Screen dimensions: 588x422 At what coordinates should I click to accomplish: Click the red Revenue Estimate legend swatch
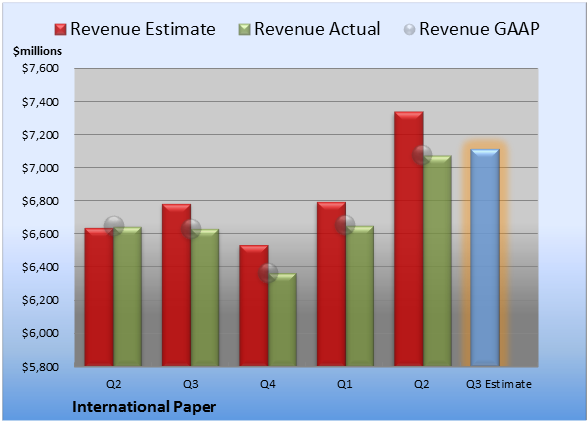pyautogui.click(x=60, y=29)
